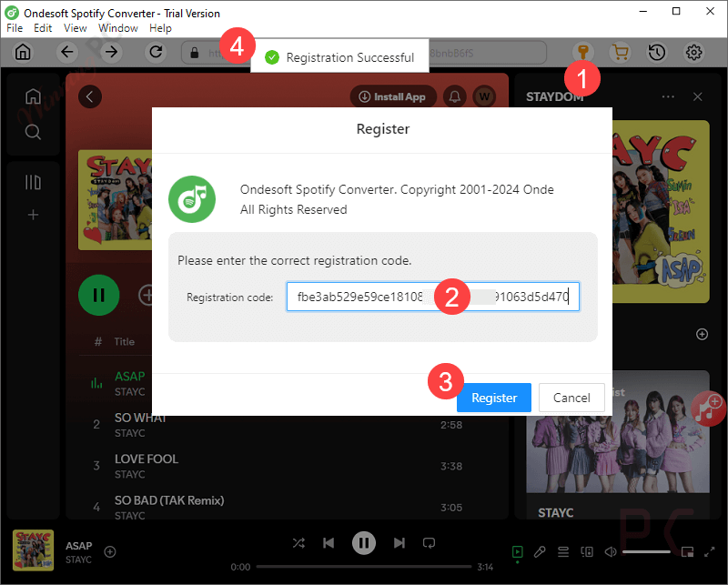The width and height of the screenshot is (728, 585).
Task: Open lyrics microphone icon
Action: pos(540,552)
